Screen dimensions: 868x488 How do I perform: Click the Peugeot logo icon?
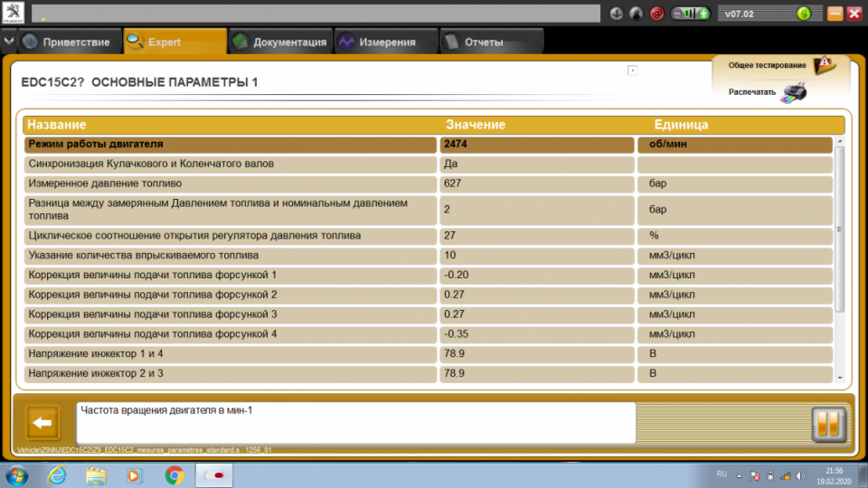[14, 14]
